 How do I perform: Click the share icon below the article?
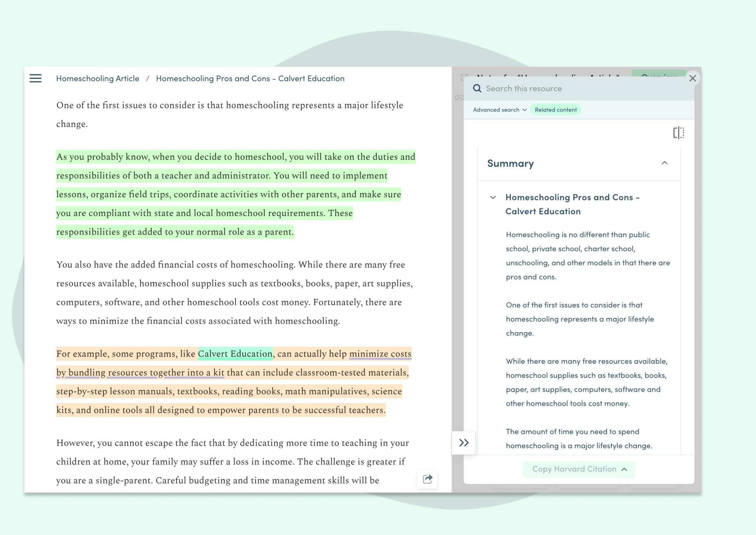click(428, 479)
